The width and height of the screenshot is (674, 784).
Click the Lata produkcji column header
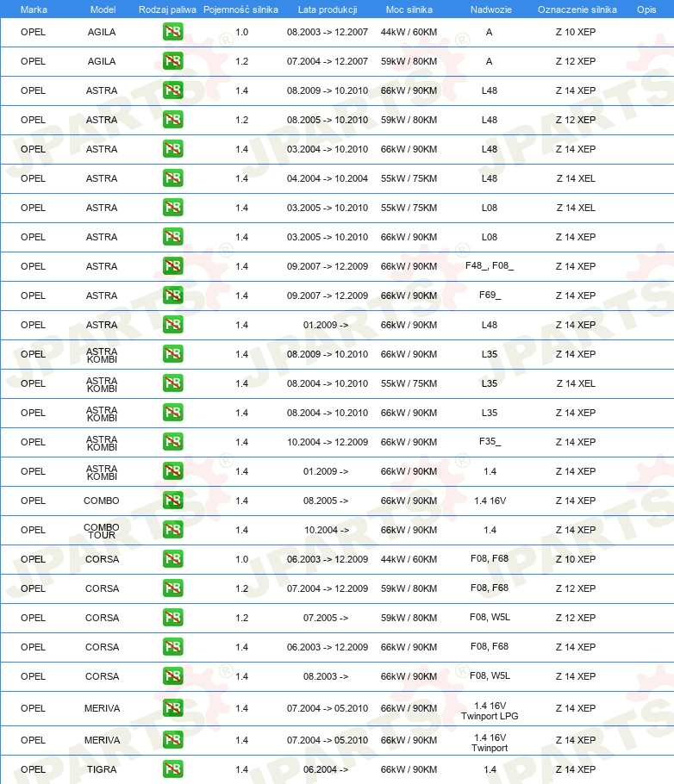point(328,9)
